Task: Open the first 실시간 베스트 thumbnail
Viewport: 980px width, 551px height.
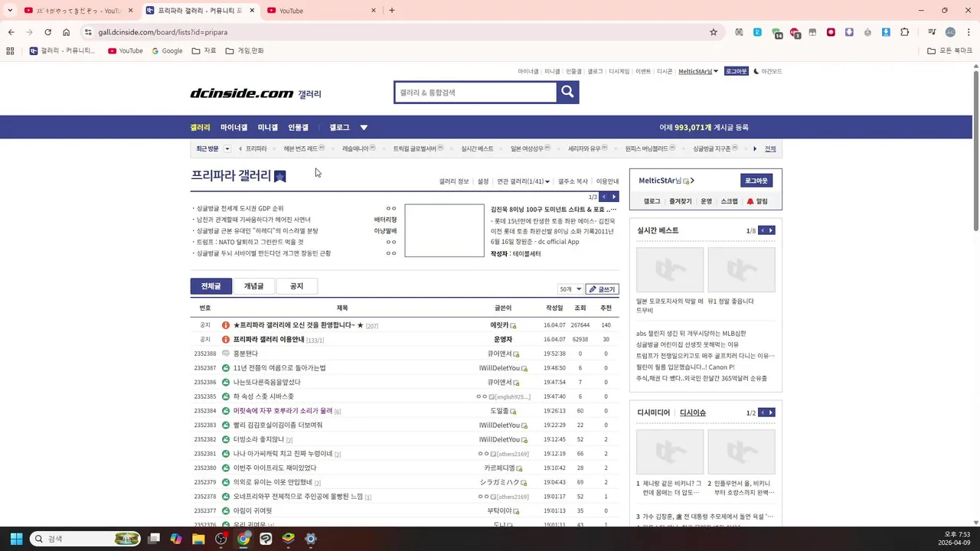Action: pyautogui.click(x=670, y=269)
